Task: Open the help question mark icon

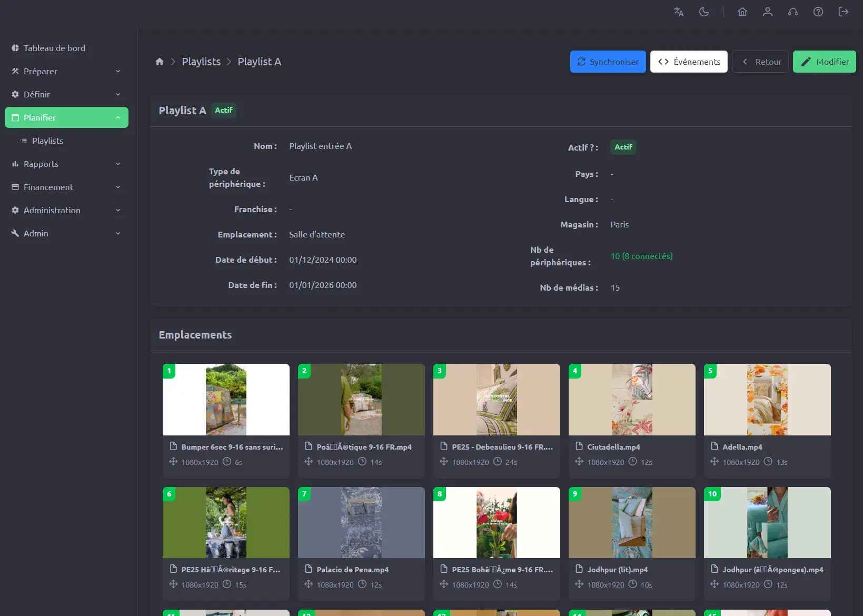Action: click(818, 12)
